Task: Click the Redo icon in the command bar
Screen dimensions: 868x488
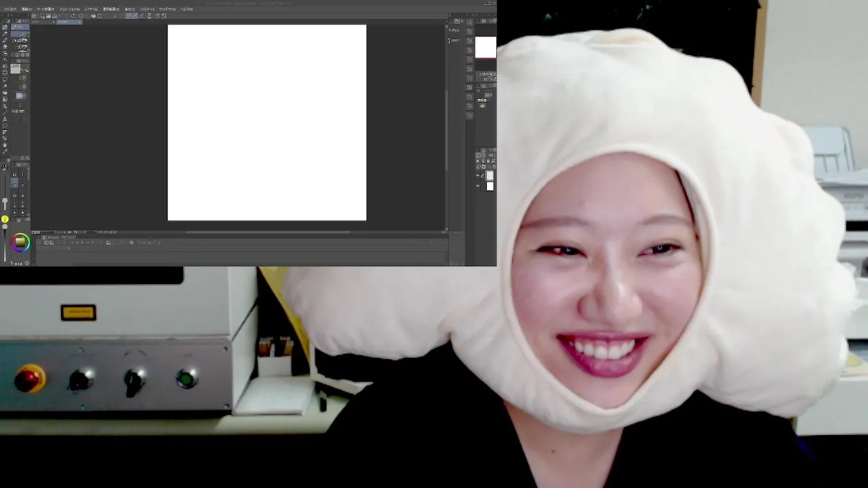Action: point(73,16)
